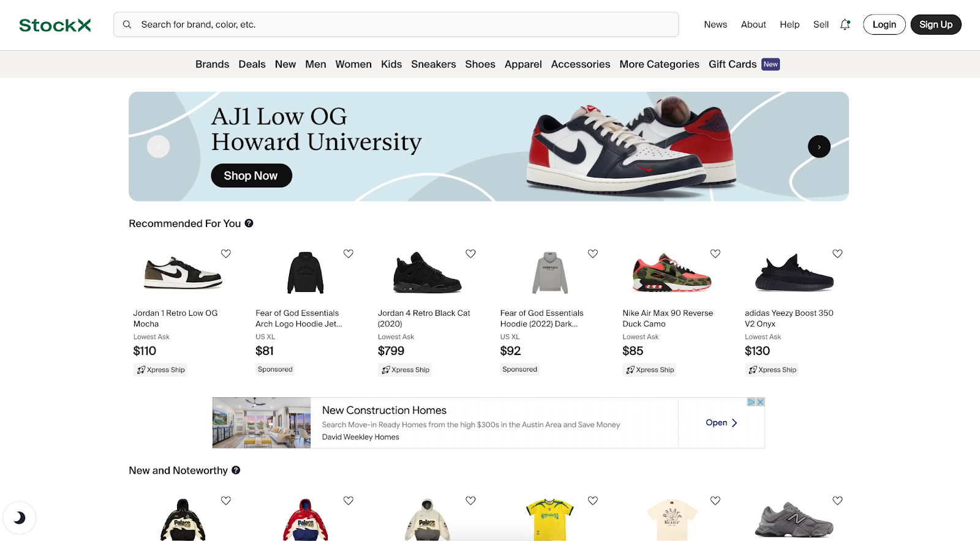This screenshot has width=980, height=541.
Task: Click the $799 price text
Action: coord(391,351)
